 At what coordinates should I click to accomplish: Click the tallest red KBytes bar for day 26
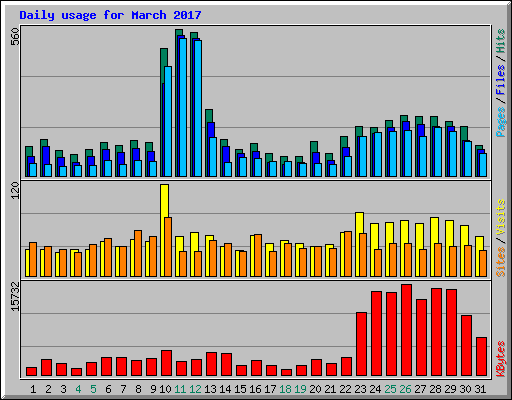[x=406, y=330]
